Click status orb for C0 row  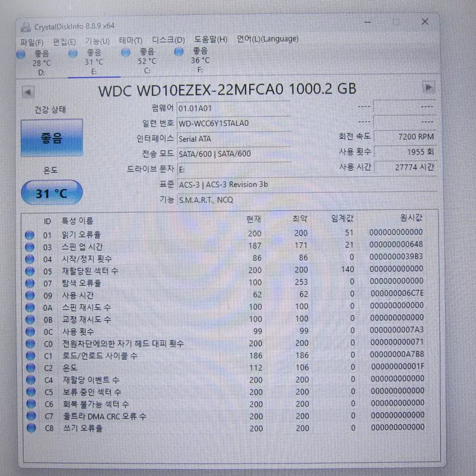[31, 344]
